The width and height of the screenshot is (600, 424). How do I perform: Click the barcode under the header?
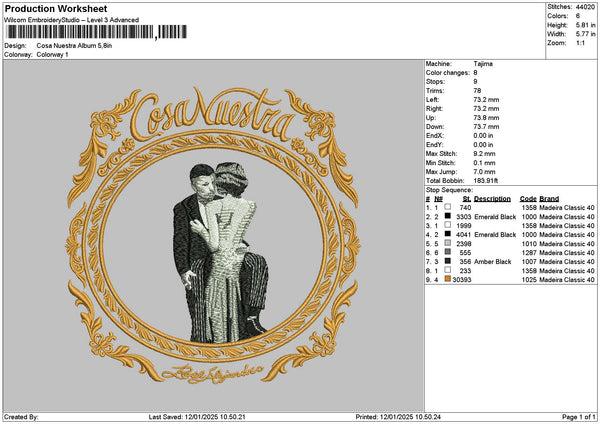[x=96, y=32]
